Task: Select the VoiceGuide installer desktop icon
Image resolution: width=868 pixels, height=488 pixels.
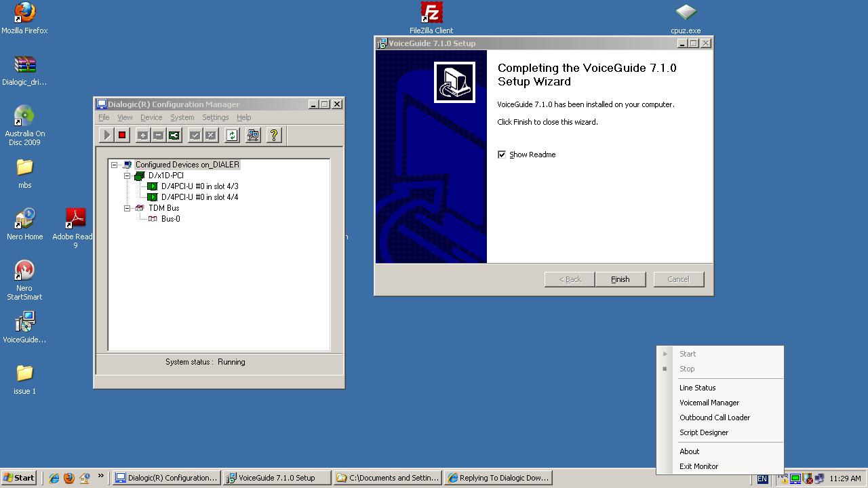Action: (24, 328)
